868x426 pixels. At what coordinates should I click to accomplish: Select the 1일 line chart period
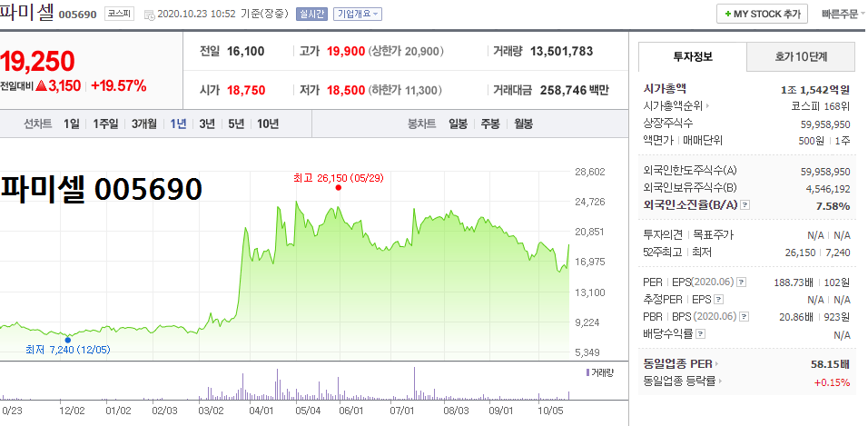pos(72,124)
